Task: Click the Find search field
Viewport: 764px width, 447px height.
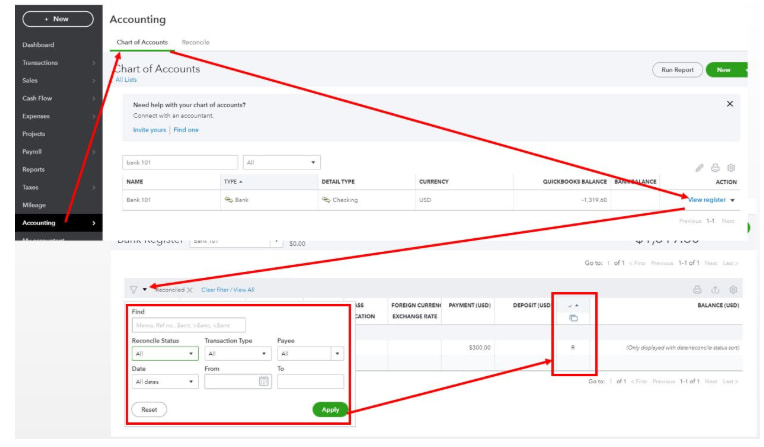Action: 189,325
